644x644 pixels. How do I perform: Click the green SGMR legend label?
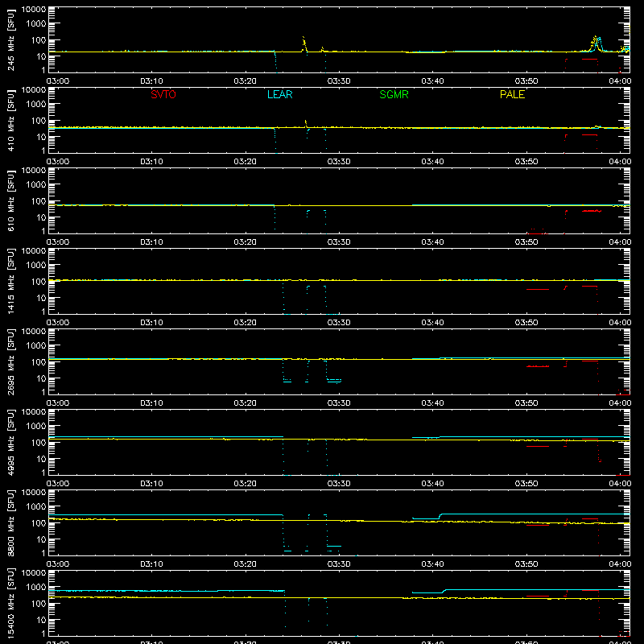(394, 94)
